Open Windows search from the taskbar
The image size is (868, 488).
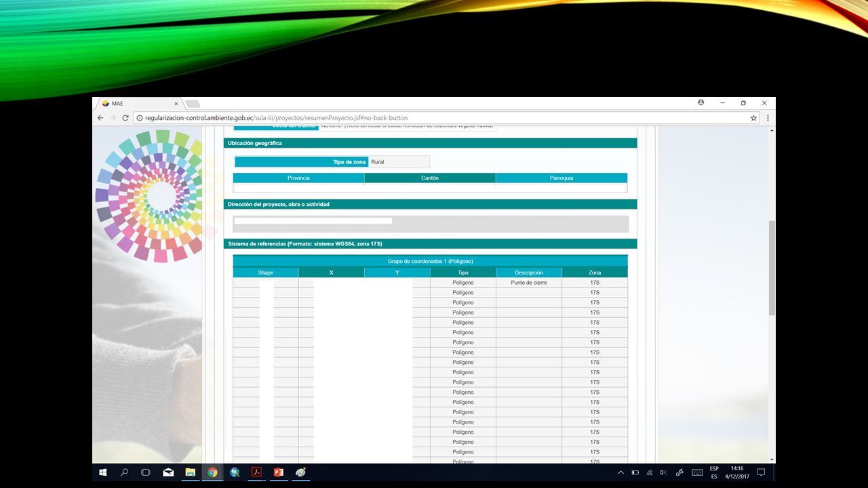pyautogui.click(x=124, y=472)
